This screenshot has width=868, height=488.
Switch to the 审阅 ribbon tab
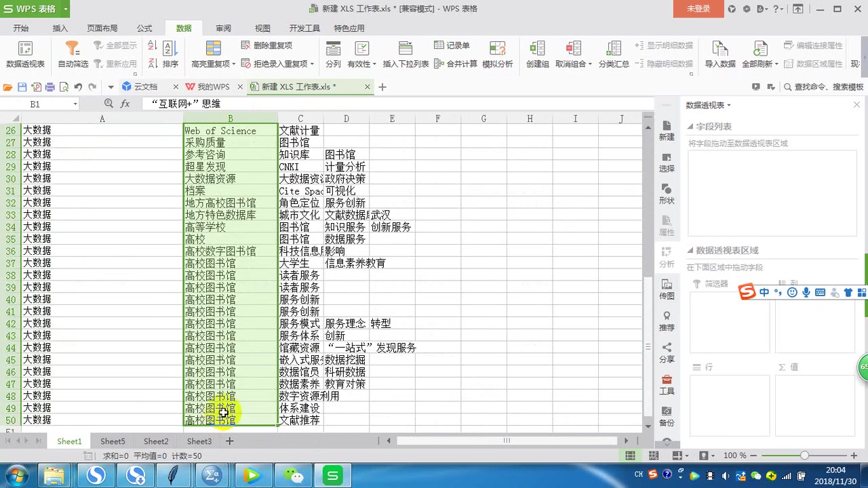tap(223, 28)
